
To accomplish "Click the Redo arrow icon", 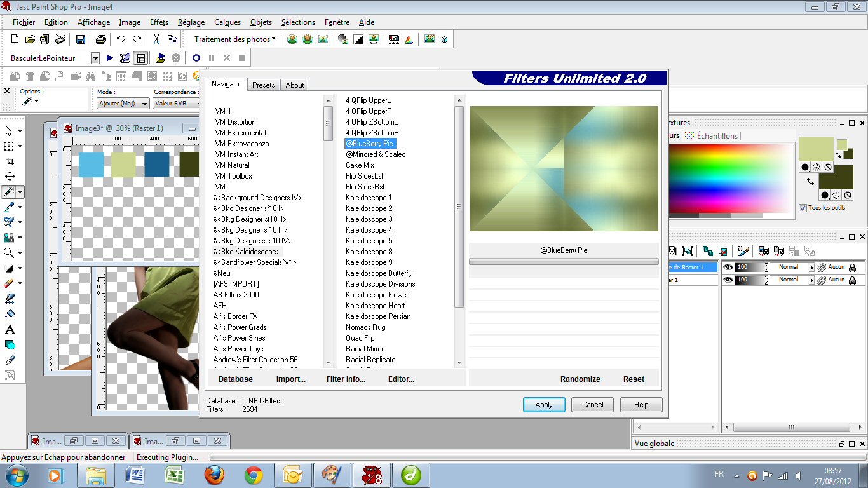I will coord(137,39).
